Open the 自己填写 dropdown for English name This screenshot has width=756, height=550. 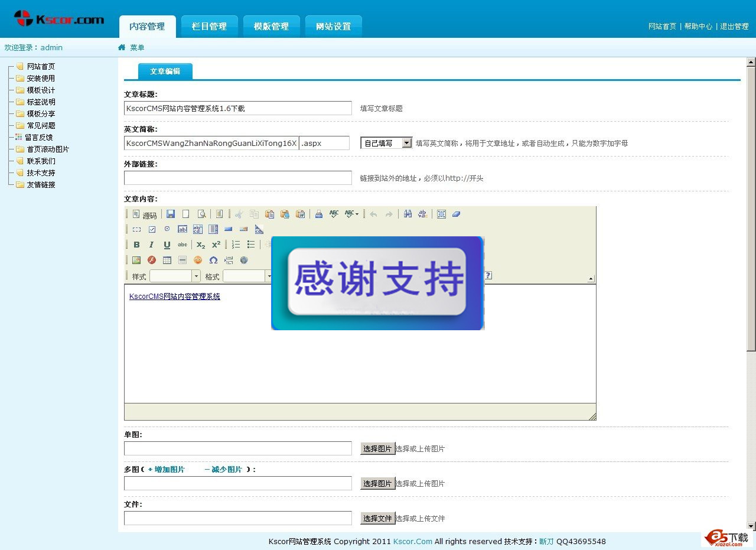[386, 143]
